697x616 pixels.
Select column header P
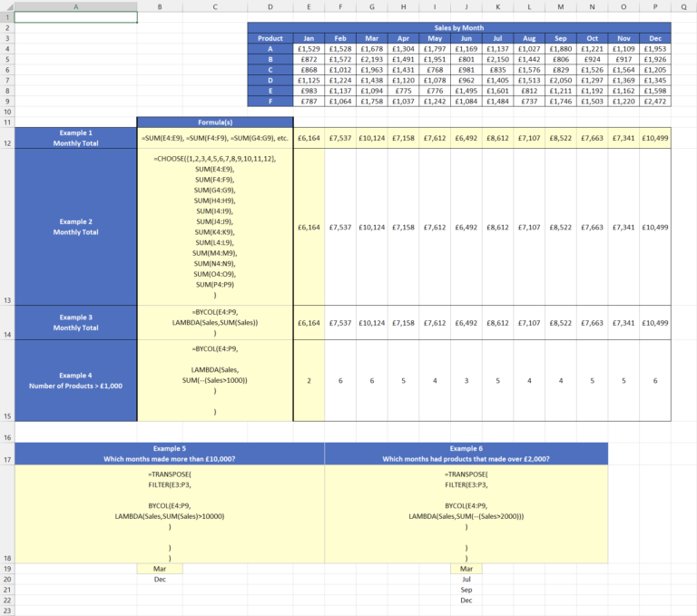point(654,6)
